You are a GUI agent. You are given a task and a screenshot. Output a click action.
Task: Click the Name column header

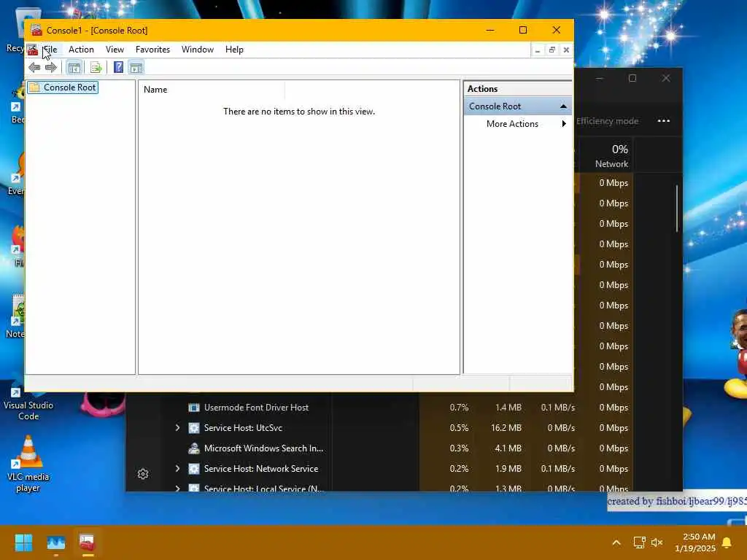click(x=212, y=90)
